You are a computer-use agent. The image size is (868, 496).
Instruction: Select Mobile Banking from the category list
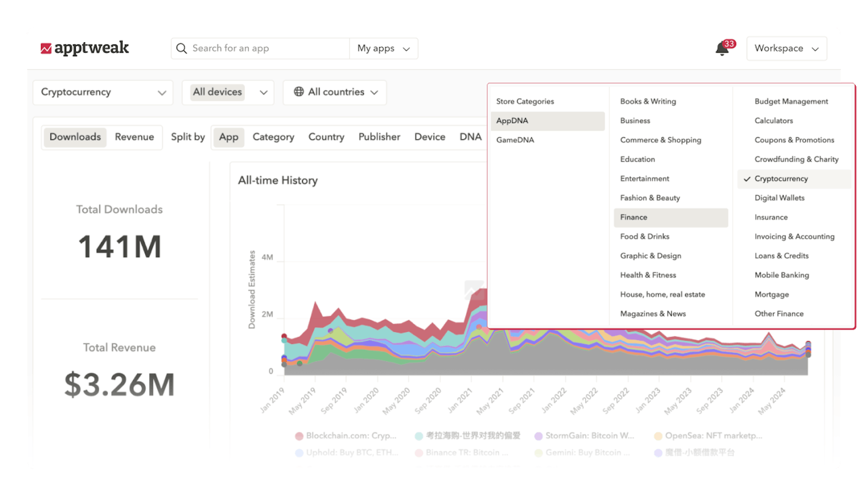(x=782, y=275)
